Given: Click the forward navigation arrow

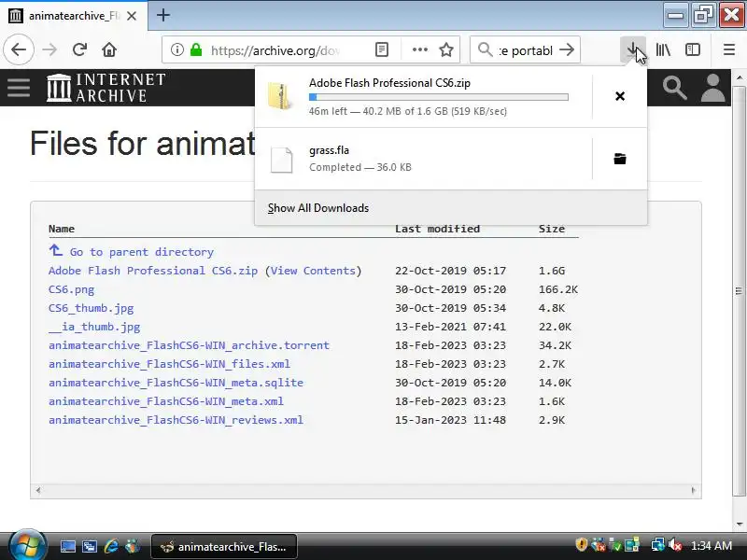Looking at the screenshot, I should [x=49, y=49].
